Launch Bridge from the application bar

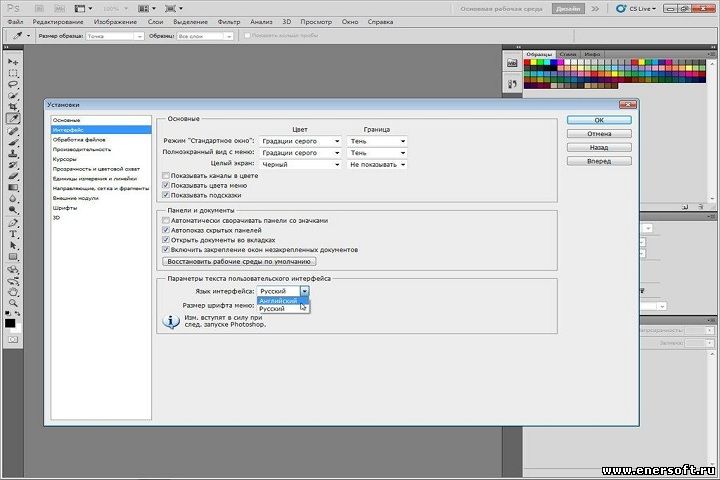39,8
